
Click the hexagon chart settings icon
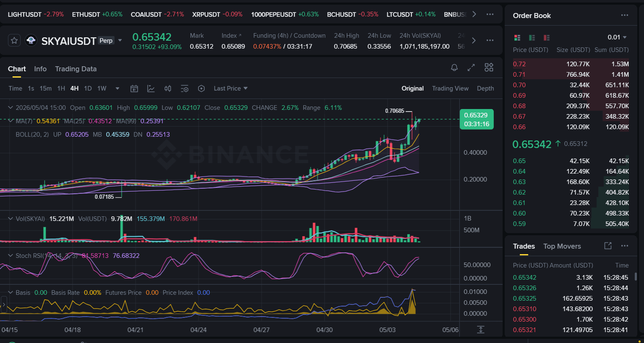pyautogui.click(x=201, y=88)
